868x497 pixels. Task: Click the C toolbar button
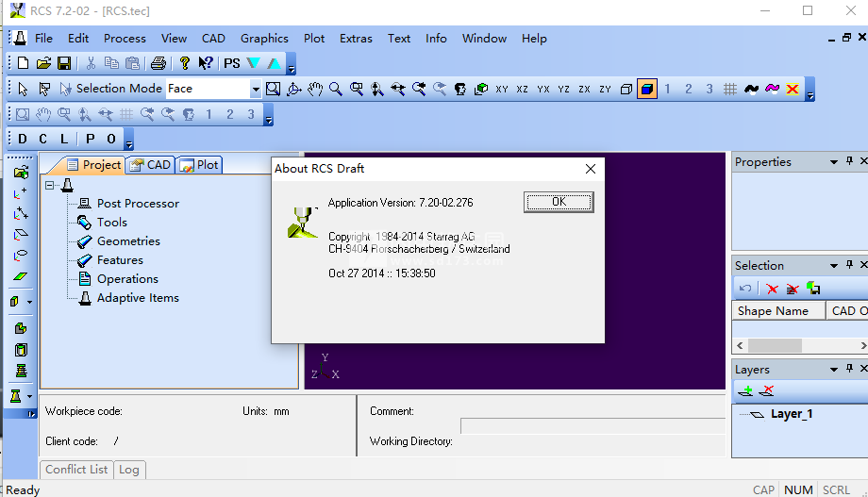pos(43,139)
